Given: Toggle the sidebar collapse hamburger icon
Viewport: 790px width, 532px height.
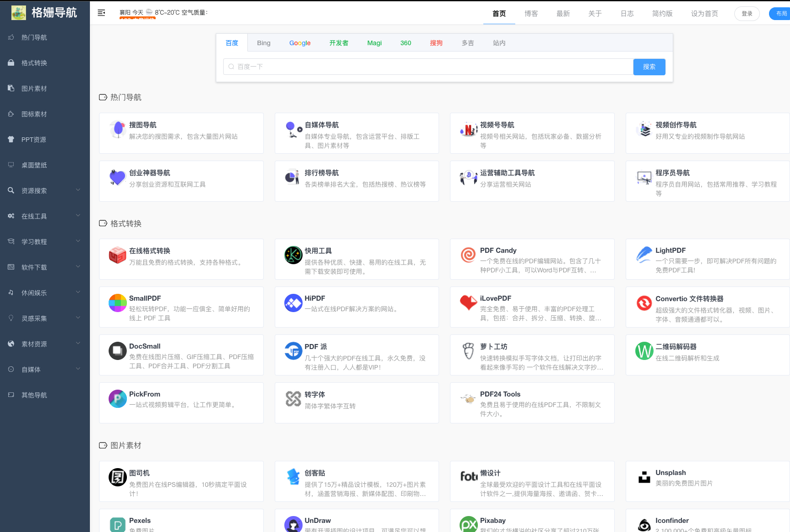Looking at the screenshot, I should [101, 13].
